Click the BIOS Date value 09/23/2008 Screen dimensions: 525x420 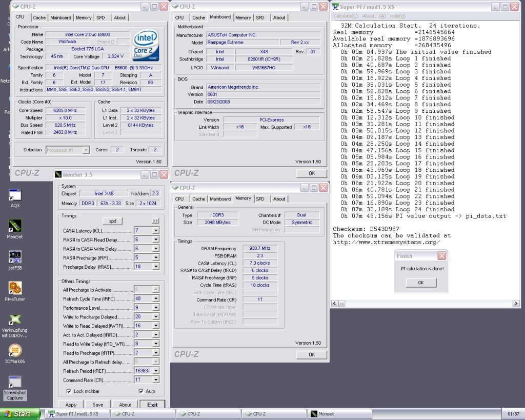coord(263,102)
